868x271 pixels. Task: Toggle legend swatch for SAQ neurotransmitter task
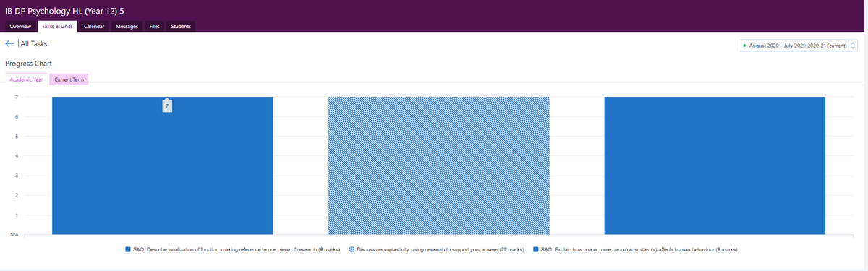(535, 249)
